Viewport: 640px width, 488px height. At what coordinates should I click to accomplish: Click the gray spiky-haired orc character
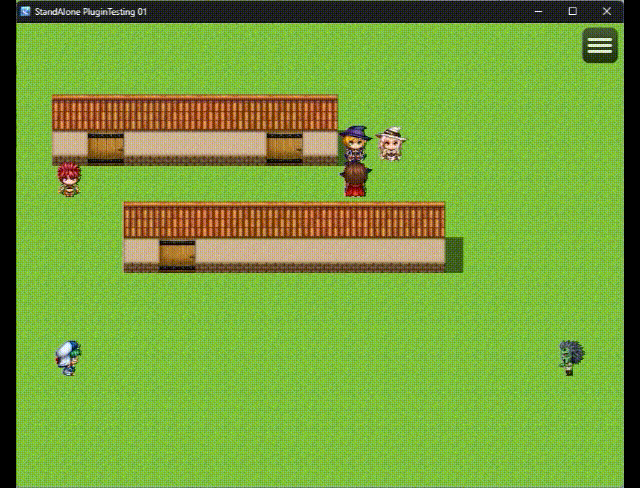571,358
